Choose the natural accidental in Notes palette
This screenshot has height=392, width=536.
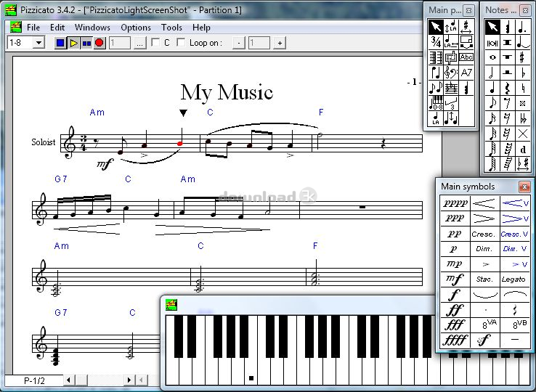522,88
